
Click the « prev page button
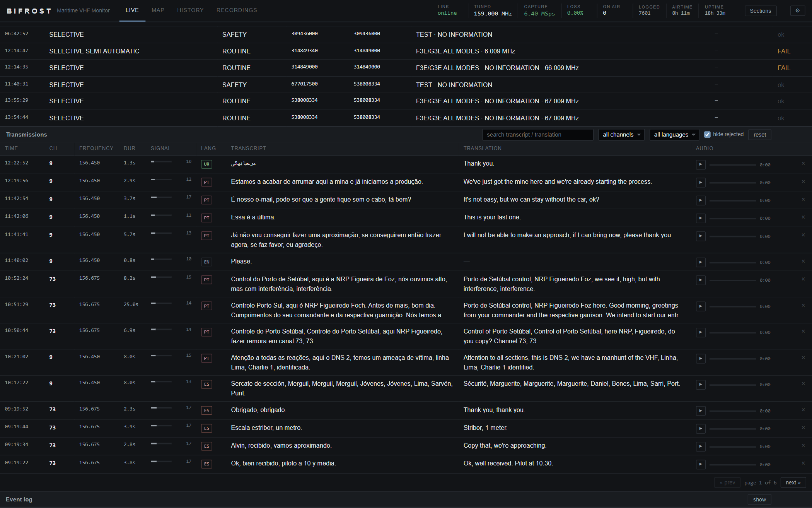727,482
